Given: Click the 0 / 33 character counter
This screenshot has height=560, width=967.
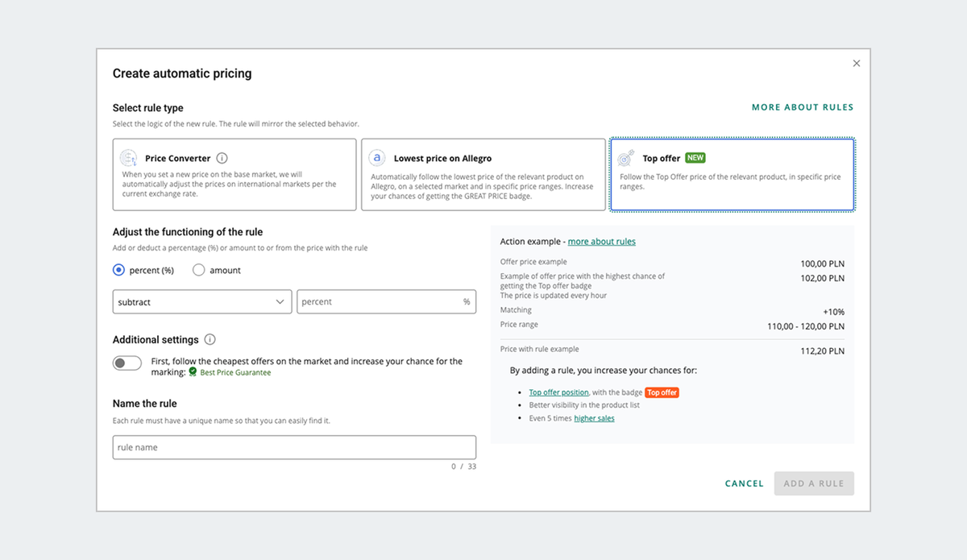Looking at the screenshot, I should [x=463, y=467].
